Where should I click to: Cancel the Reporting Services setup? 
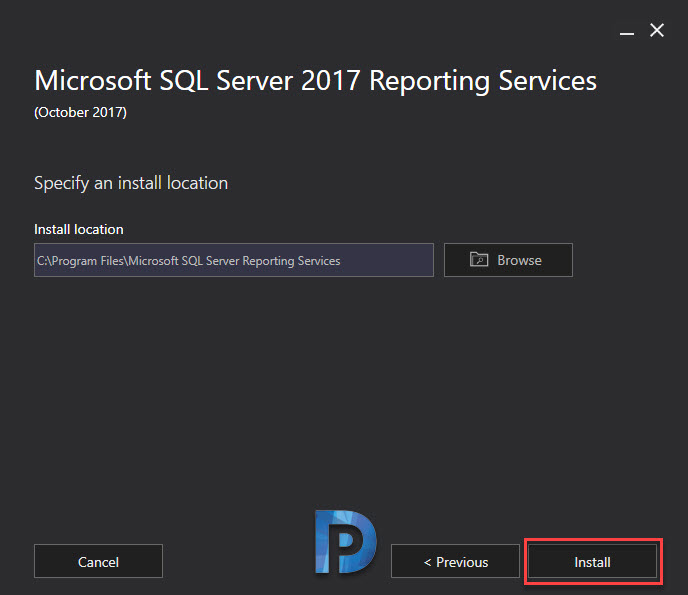[x=98, y=561]
